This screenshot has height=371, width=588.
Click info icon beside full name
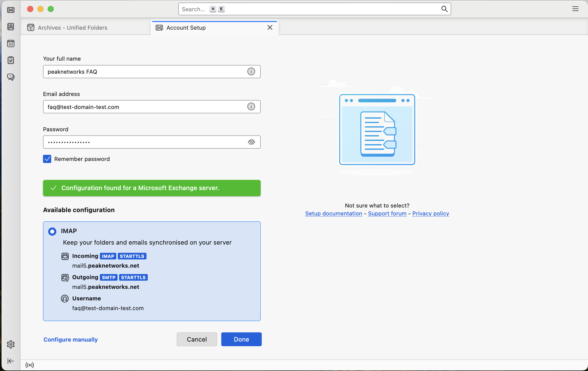click(251, 72)
